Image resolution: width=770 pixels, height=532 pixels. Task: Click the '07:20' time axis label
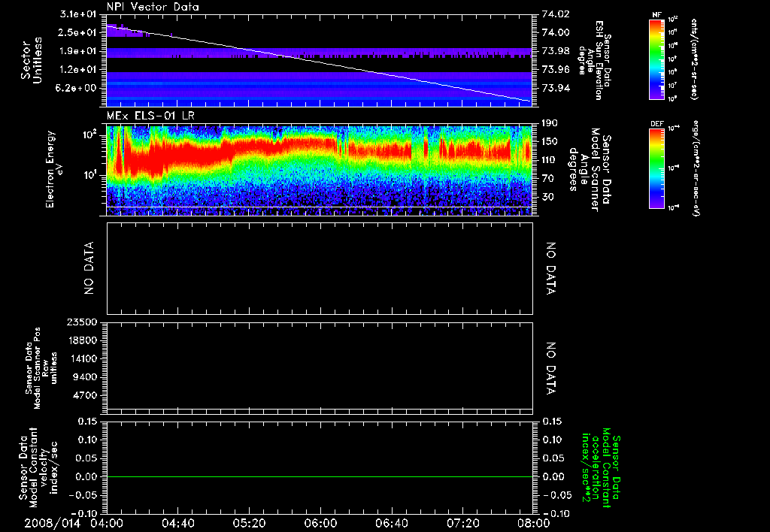coord(462,523)
